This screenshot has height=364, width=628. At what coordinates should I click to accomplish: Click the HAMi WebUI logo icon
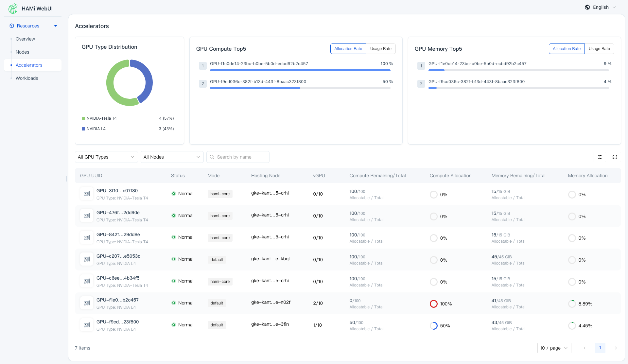pyautogui.click(x=13, y=9)
